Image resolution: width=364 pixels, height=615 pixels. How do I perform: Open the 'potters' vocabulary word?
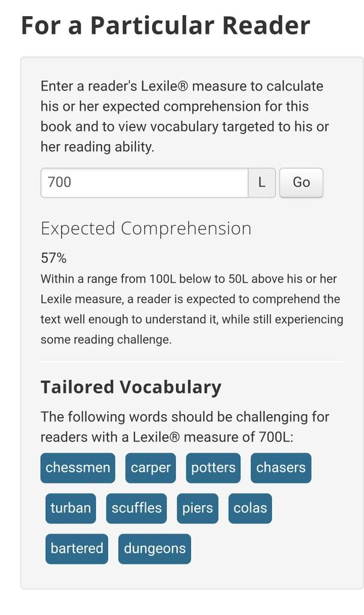(x=213, y=468)
